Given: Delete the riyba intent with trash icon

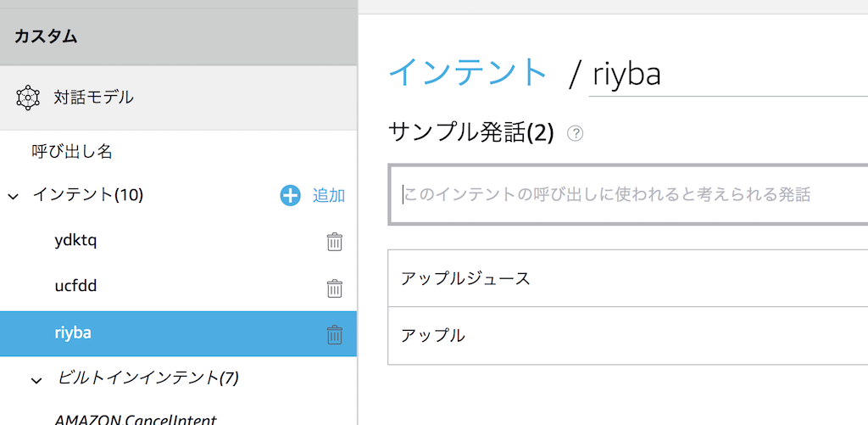Looking at the screenshot, I should click(334, 335).
